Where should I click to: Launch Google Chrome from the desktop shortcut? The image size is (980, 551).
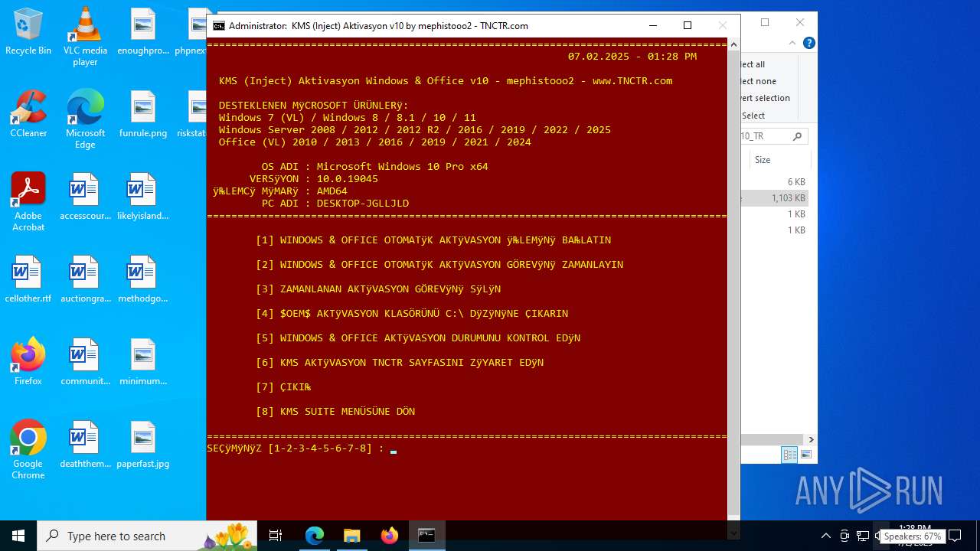click(x=28, y=450)
